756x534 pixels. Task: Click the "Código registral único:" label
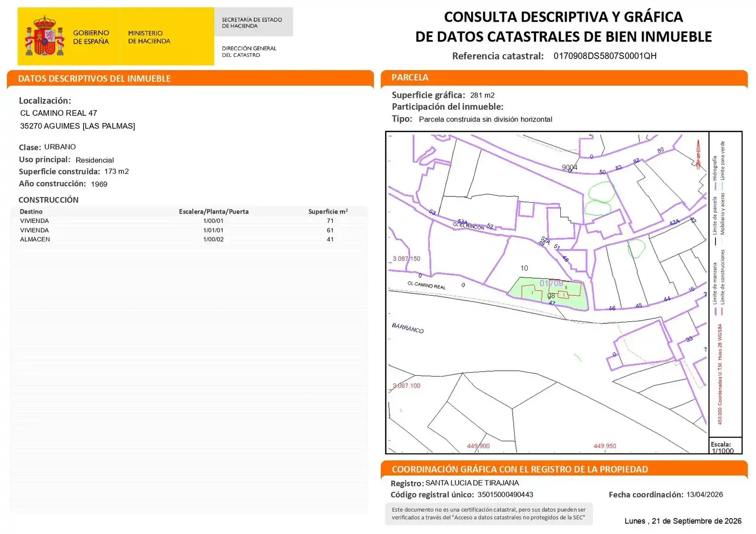coord(432,495)
